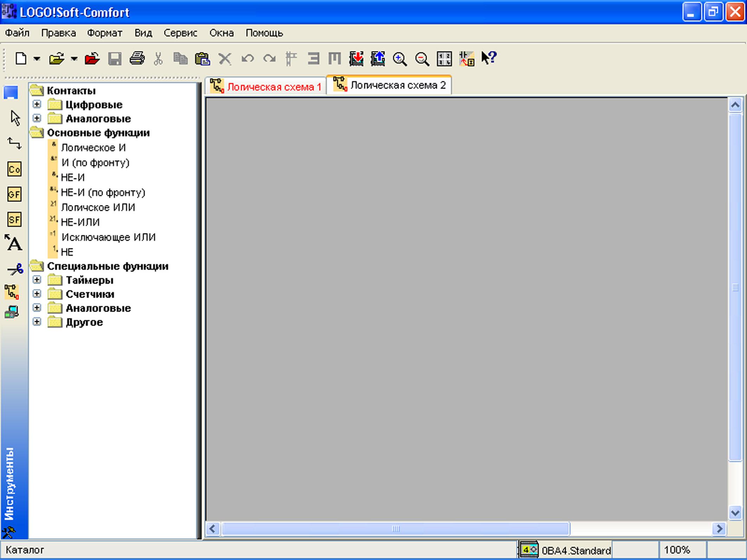Choose the connector wiring tool
The width and height of the screenshot is (747, 560).
coord(14,143)
